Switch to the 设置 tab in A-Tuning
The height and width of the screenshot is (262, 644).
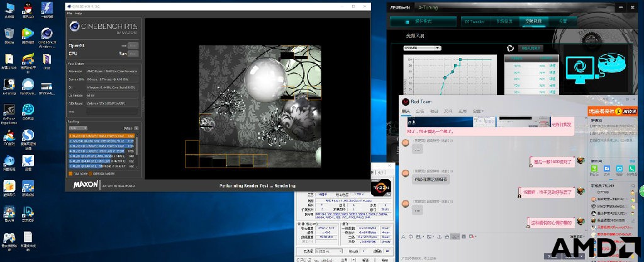pyautogui.click(x=562, y=21)
